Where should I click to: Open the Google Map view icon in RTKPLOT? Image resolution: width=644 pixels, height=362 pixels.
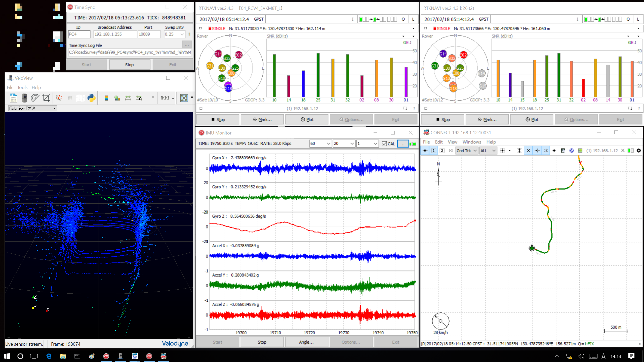(x=580, y=151)
